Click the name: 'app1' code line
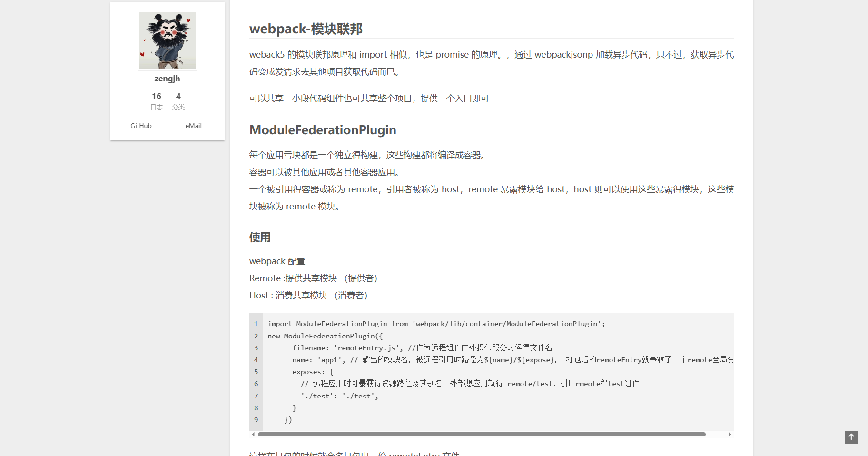This screenshot has width=868, height=456. 513,360
